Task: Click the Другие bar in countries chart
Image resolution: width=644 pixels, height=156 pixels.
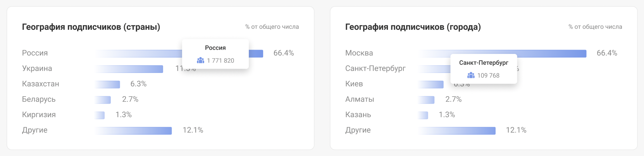Action: point(133,131)
